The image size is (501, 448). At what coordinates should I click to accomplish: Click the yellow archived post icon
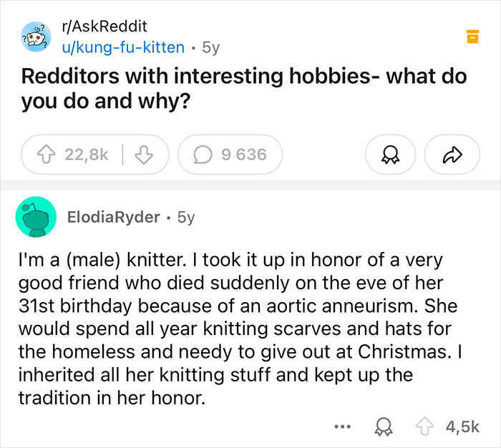[472, 36]
